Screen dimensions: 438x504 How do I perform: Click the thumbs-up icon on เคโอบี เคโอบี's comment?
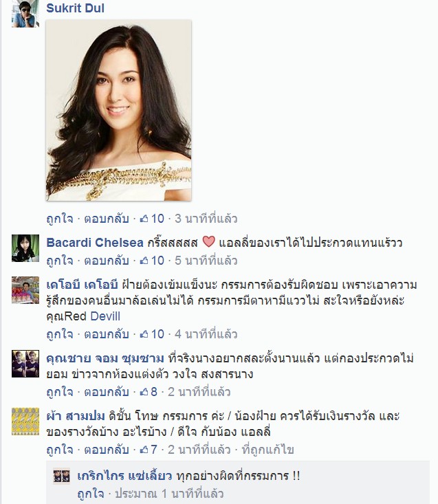pyautogui.click(x=144, y=334)
